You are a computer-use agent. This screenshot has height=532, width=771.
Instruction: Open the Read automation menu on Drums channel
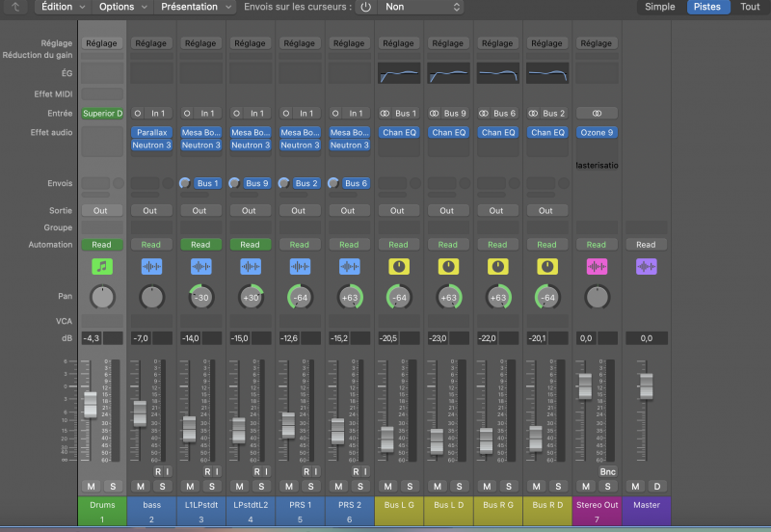102,245
